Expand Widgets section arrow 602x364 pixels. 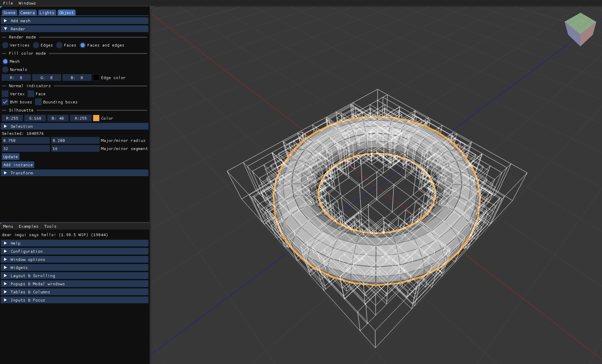click(x=5, y=268)
